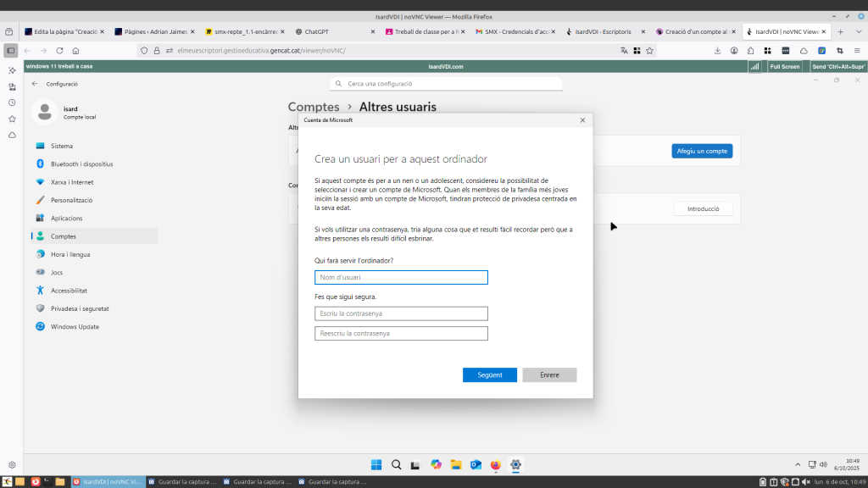
Task: Open File Explorer from the Windows taskbar
Action: [456, 464]
